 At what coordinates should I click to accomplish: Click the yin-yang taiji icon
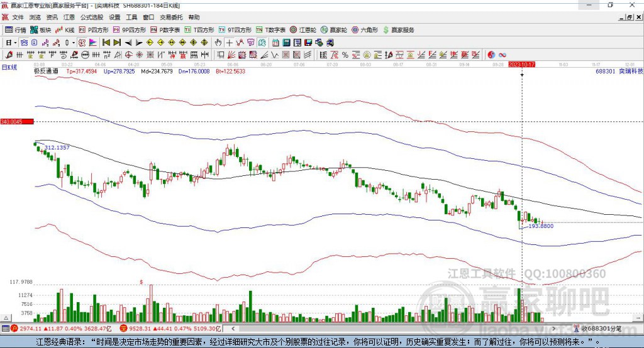click(491, 55)
